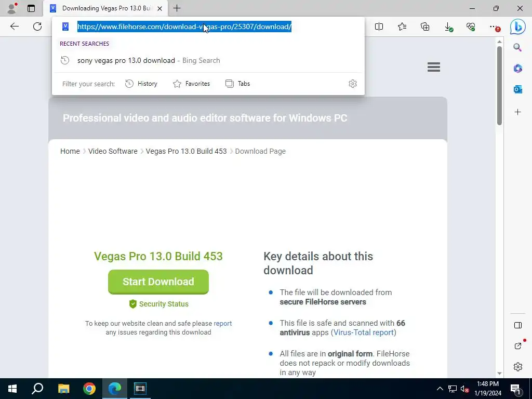
Task: Open muted volume tray icon
Action: click(x=464, y=389)
